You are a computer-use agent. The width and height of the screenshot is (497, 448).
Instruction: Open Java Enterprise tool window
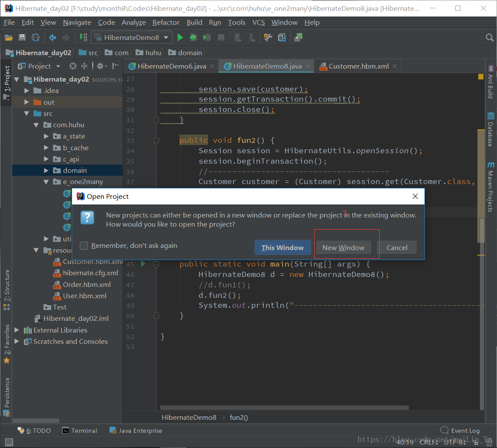tap(136, 431)
